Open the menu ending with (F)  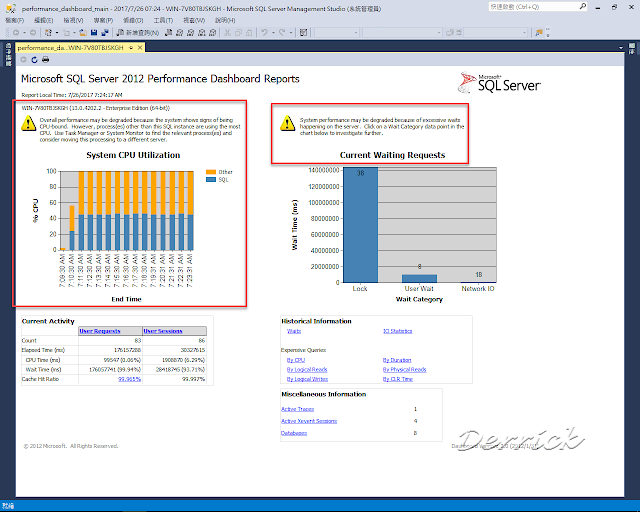click(14, 20)
